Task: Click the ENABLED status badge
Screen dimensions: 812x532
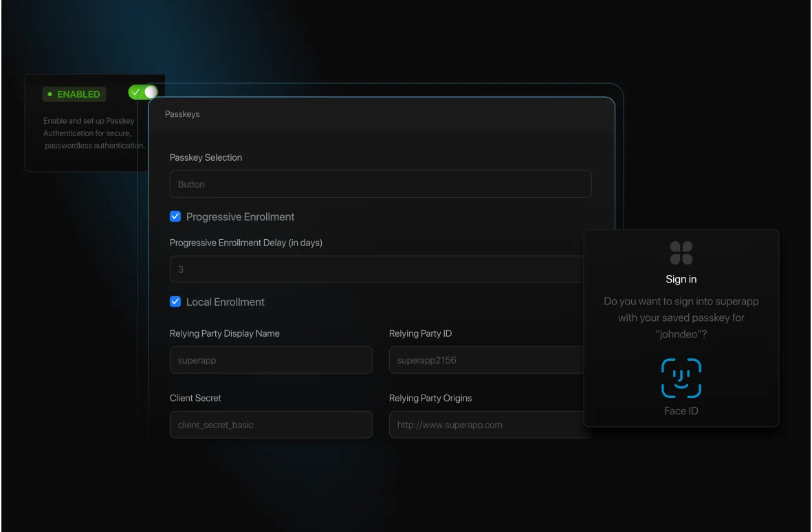Action: click(x=74, y=94)
